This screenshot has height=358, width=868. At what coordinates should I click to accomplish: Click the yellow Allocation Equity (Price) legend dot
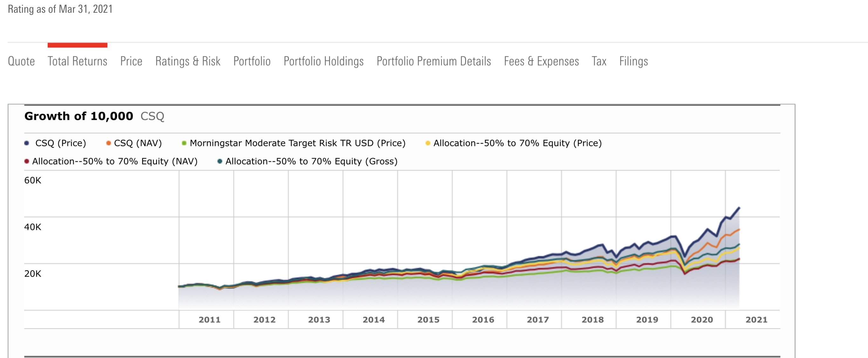(428, 143)
